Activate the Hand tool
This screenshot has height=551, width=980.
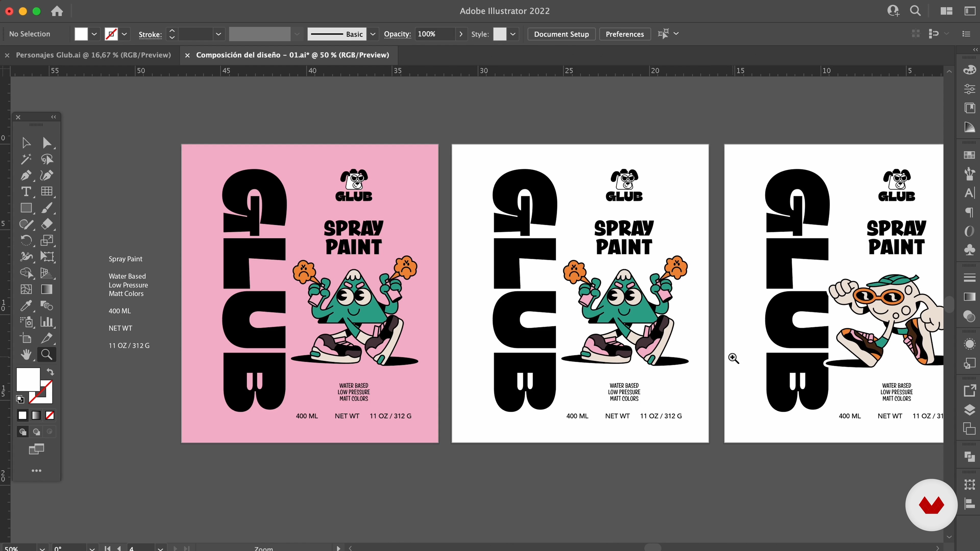26,354
